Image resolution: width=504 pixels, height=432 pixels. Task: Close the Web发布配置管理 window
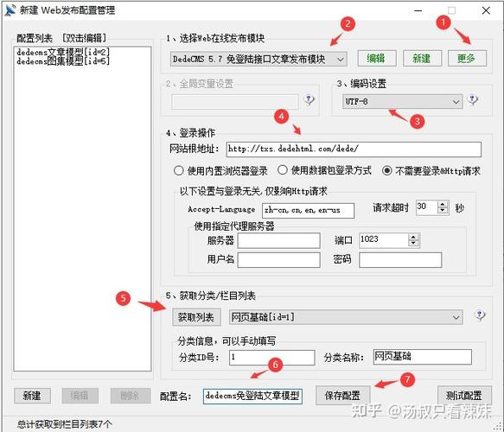point(486,10)
